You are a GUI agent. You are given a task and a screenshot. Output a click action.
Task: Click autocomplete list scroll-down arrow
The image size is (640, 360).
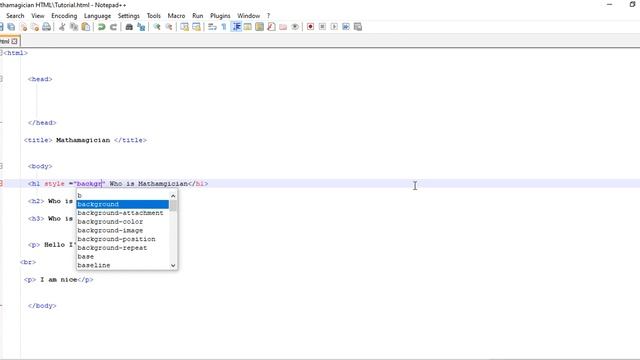coord(173,265)
